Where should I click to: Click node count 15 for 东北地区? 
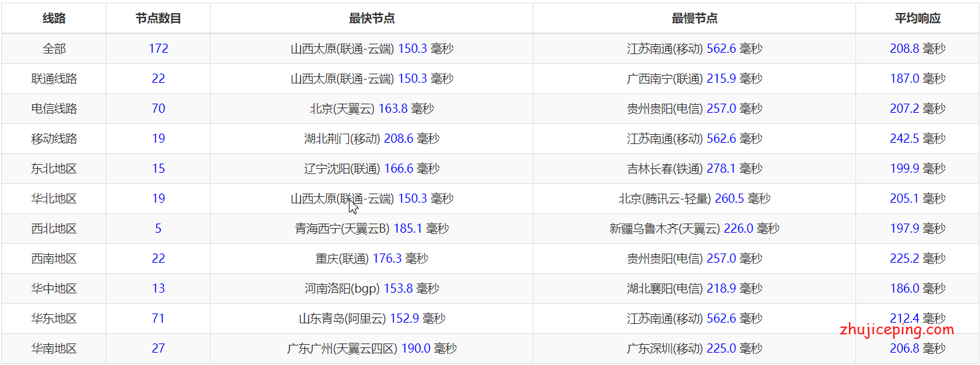[x=158, y=169]
